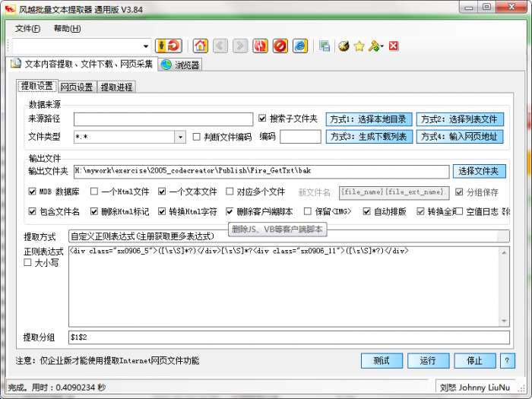Select 网页设置 tab

[77, 87]
